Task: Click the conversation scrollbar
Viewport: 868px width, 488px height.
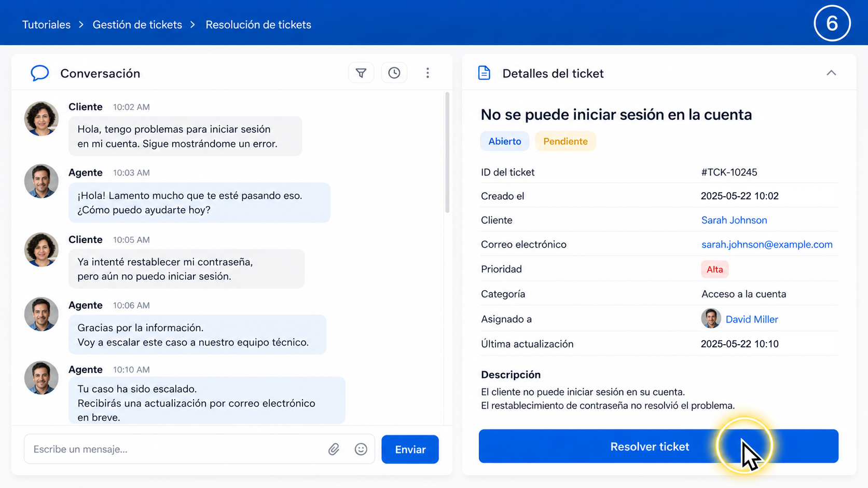Action: pyautogui.click(x=447, y=153)
